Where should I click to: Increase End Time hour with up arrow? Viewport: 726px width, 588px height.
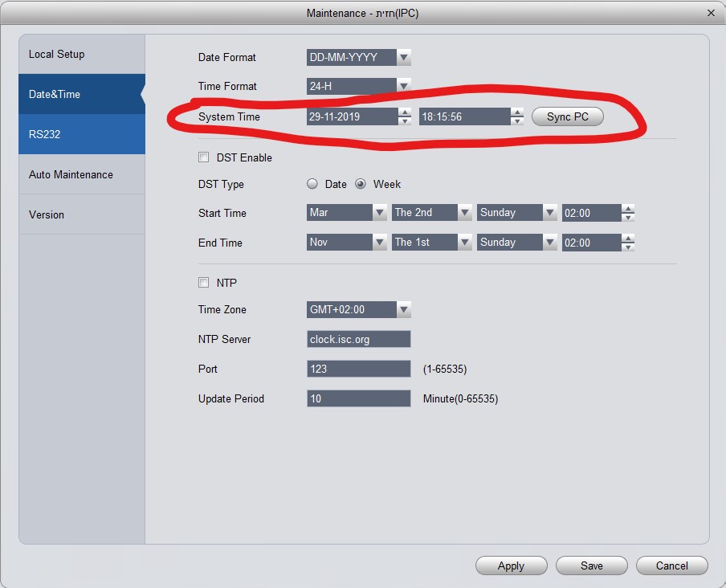click(628, 239)
